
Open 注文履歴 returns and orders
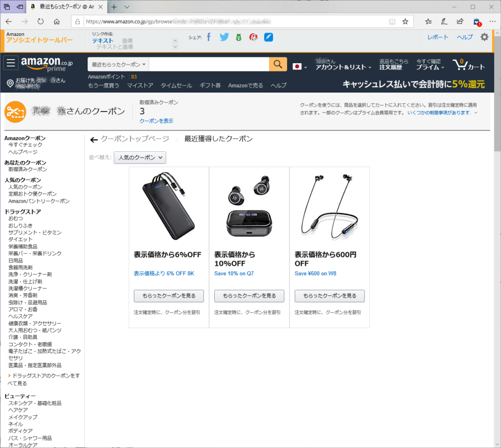pos(394,64)
